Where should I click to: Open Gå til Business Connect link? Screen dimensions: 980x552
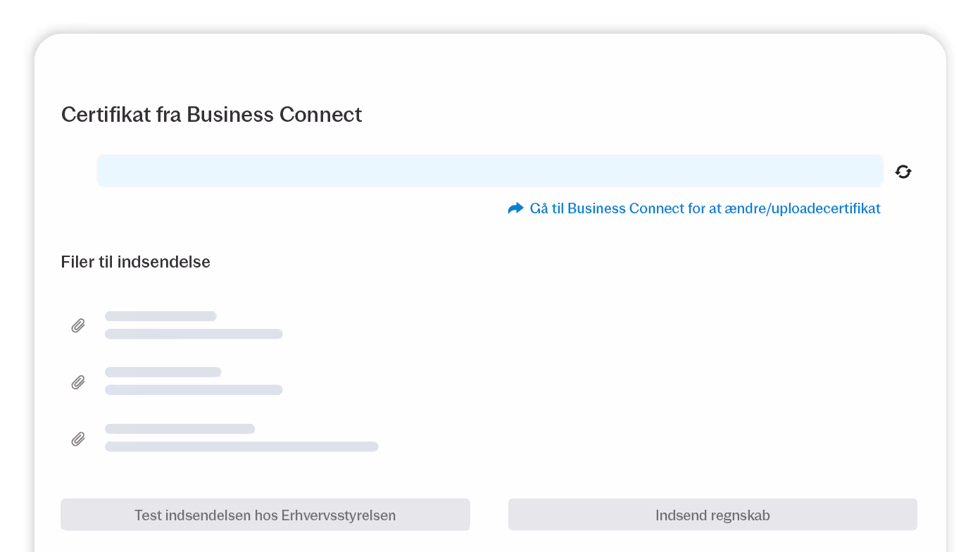(x=704, y=208)
